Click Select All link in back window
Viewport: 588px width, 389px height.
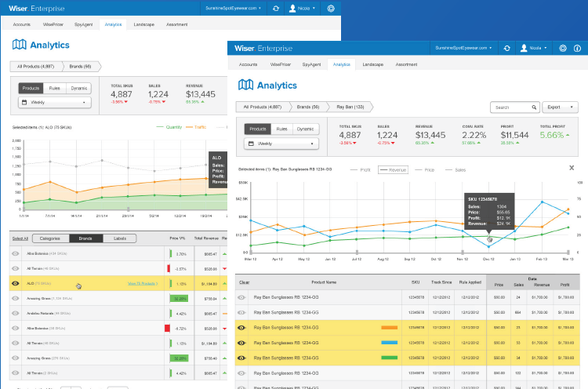20,238
